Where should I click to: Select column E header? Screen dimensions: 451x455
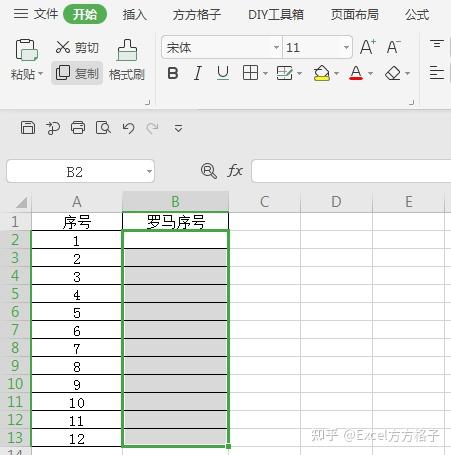click(409, 202)
